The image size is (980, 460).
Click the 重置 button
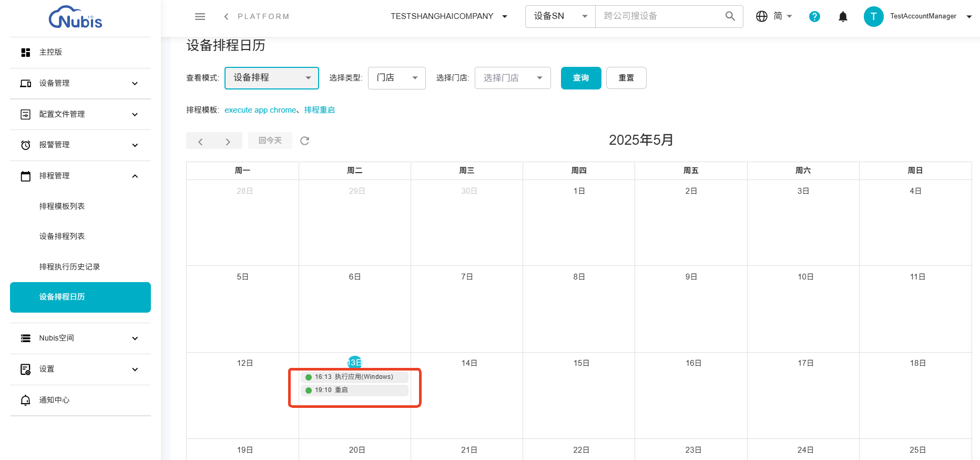click(626, 78)
